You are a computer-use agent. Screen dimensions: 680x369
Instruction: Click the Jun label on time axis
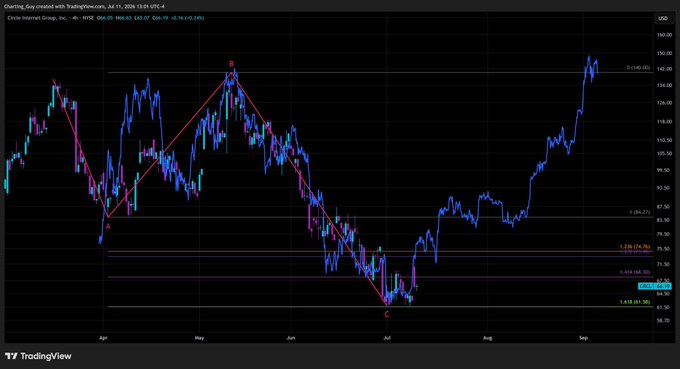291,337
